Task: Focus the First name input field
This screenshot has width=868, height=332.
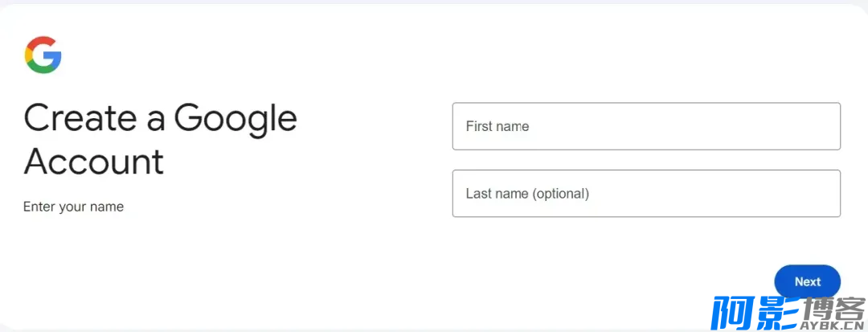Action: 646,126
